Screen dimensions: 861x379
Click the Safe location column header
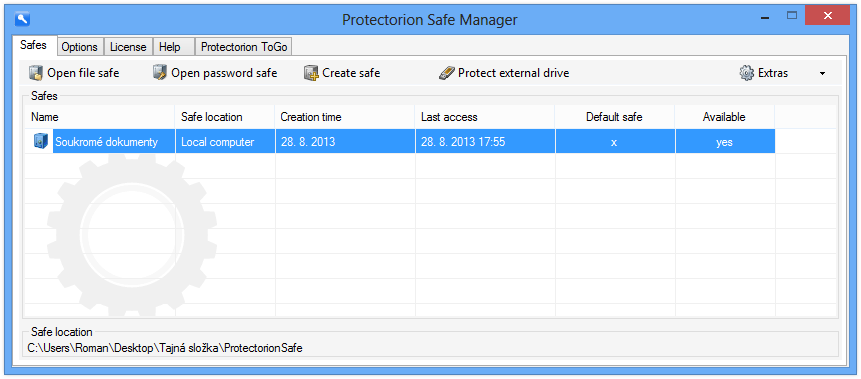pyautogui.click(x=225, y=117)
